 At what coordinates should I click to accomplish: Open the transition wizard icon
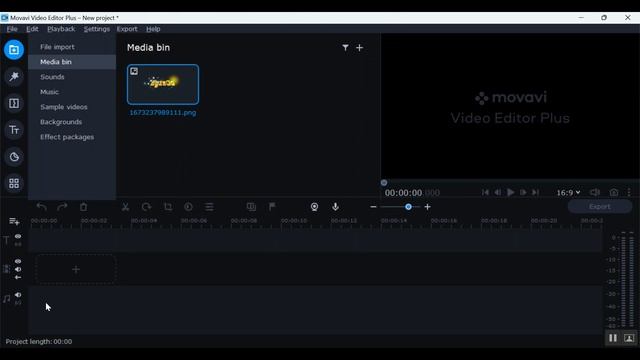[x=251, y=207]
